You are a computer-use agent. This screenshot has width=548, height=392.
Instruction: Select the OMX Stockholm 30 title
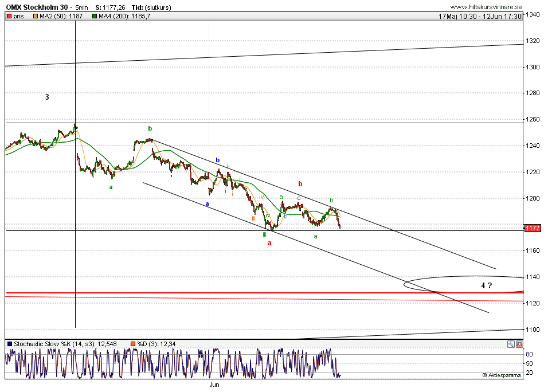coord(37,7)
